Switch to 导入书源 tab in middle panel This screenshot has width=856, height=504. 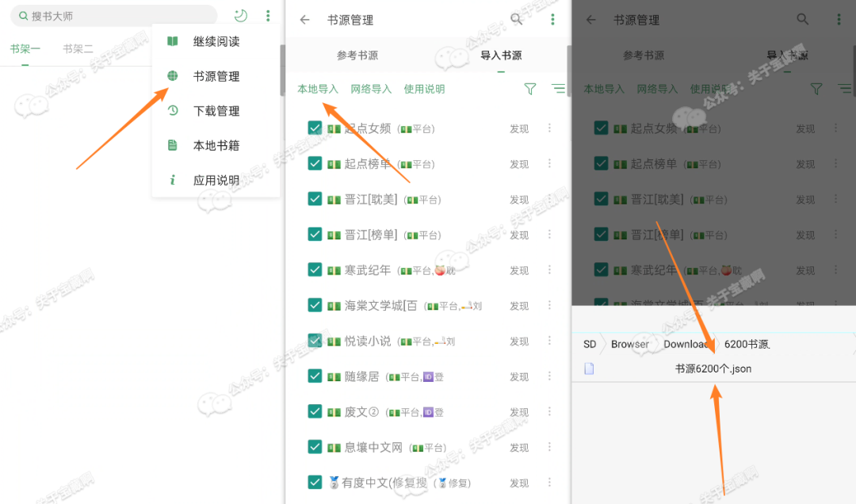[501, 55]
